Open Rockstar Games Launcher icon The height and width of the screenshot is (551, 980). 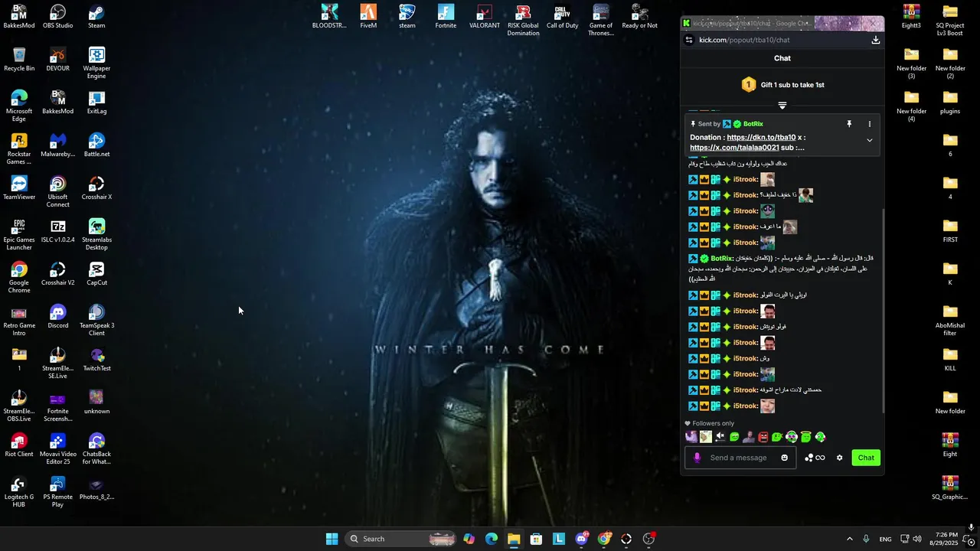[x=19, y=149]
